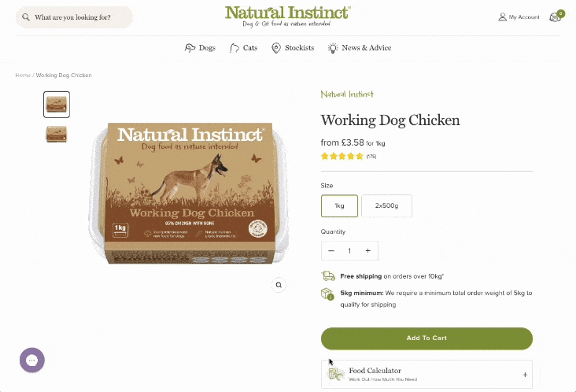This screenshot has height=392, width=576.
Task: Open the Dogs menu
Action: [x=200, y=48]
